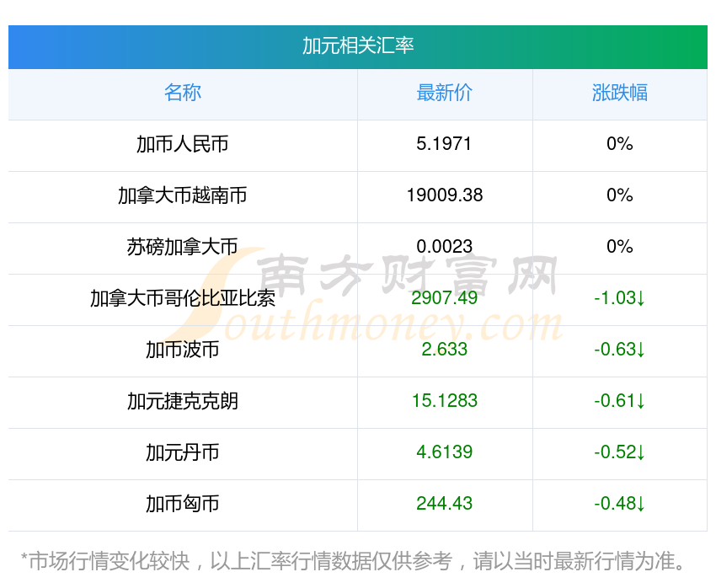Click the 0% change for 加币人民币
716x588 pixels.
pyautogui.click(x=620, y=144)
